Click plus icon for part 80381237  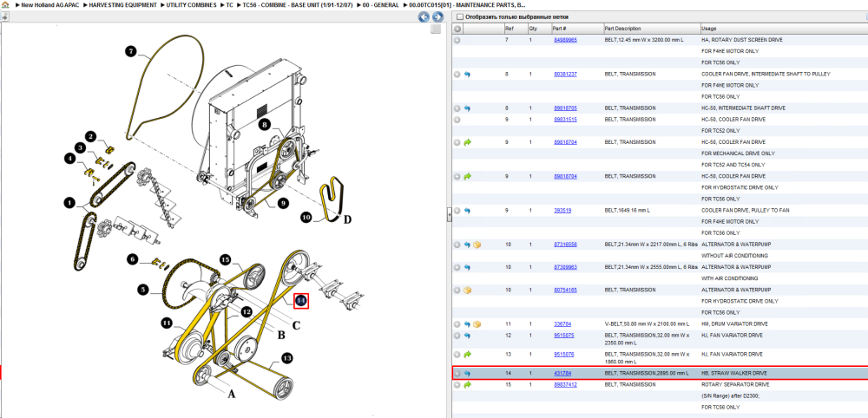(457, 74)
